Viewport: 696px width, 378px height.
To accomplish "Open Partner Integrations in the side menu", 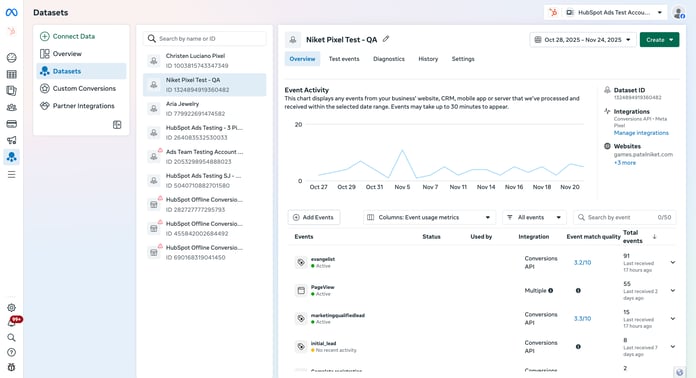I will pos(81,106).
